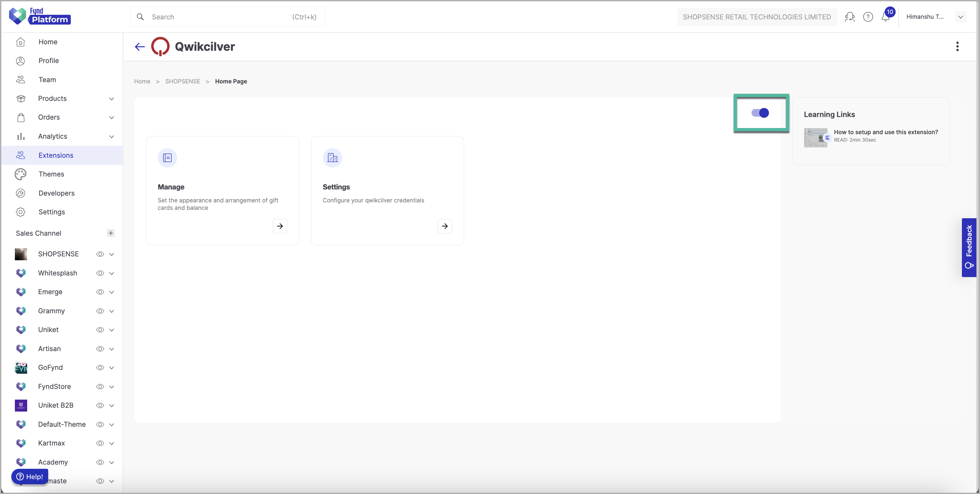
Task: Toggle visibility eye for Grammy
Action: click(x=100, y=311)
